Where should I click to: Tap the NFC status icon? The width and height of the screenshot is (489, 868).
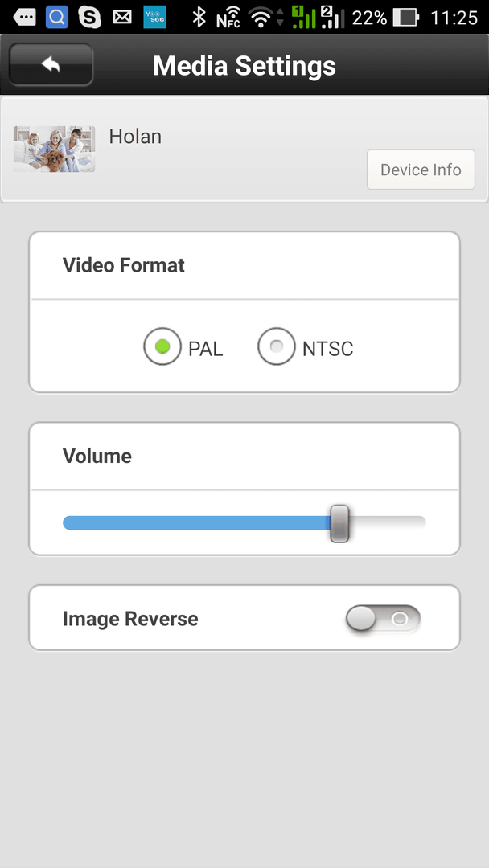[x=228, y=18]
